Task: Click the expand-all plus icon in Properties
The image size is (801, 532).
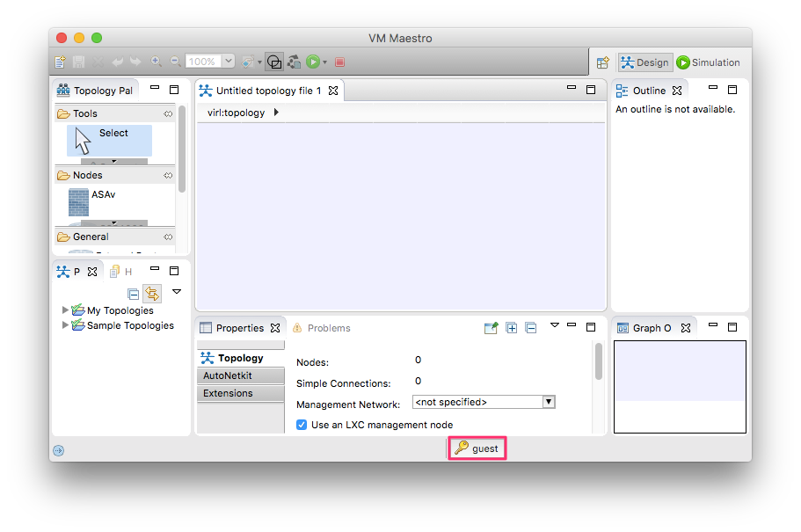Action: (x=512, y=328)
